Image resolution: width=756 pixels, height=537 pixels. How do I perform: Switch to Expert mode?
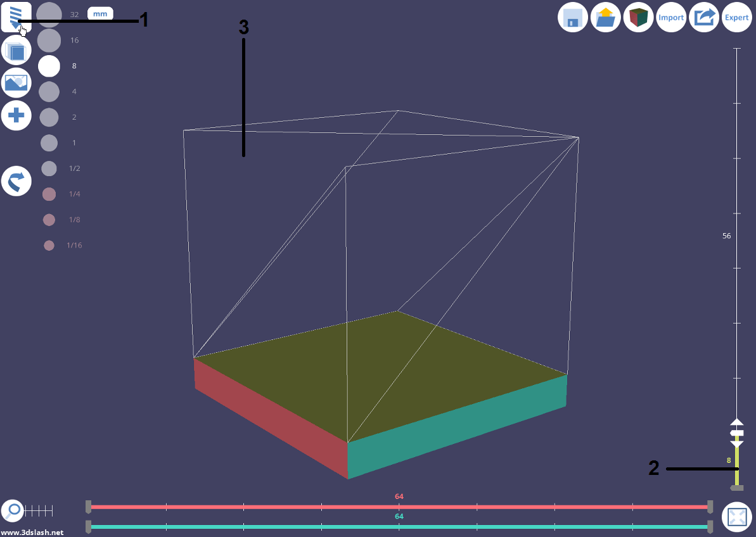[x=737, y=17]
